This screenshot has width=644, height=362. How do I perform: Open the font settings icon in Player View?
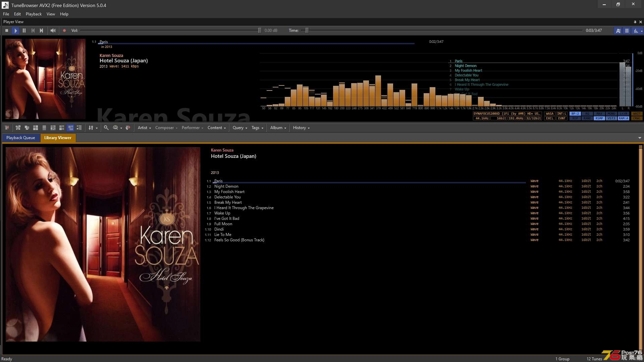tap(618, 31)
